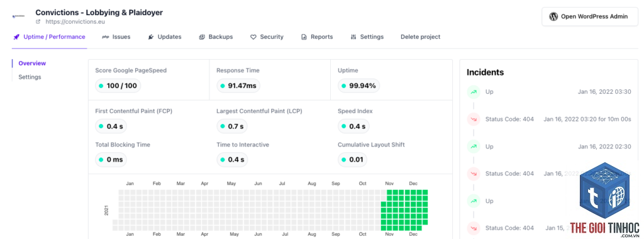
Task: Switch to the Issues tab
Action: 116,37
